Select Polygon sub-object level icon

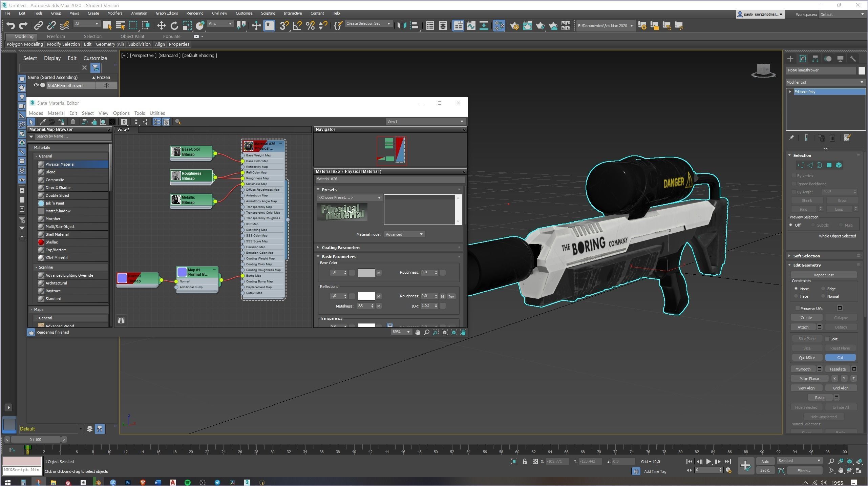829,165
